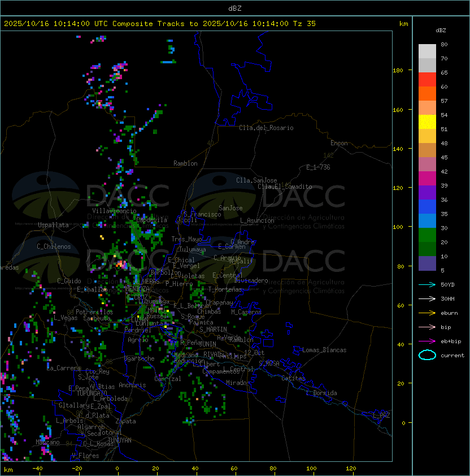This screenshot has height=476, width=470.
Task: Select the slate violet 5-10 dBZ swatch
Action: (x=427, y=263)
